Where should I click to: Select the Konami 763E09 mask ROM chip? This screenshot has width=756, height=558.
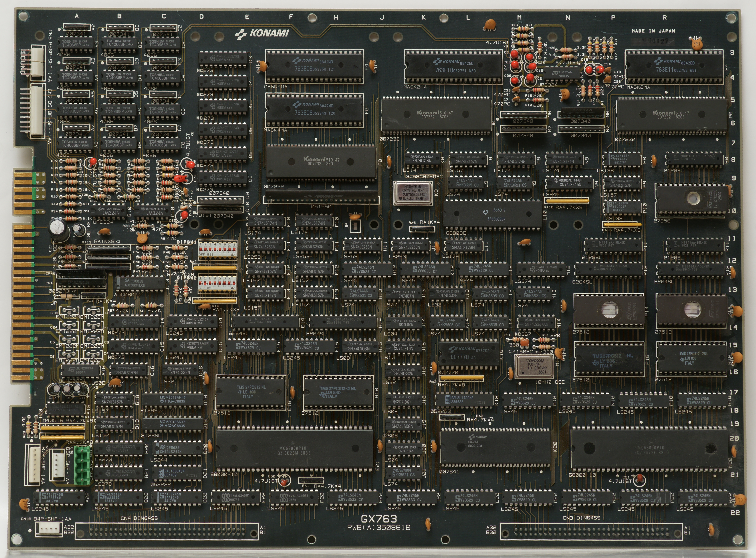click(x=314, y=67)
